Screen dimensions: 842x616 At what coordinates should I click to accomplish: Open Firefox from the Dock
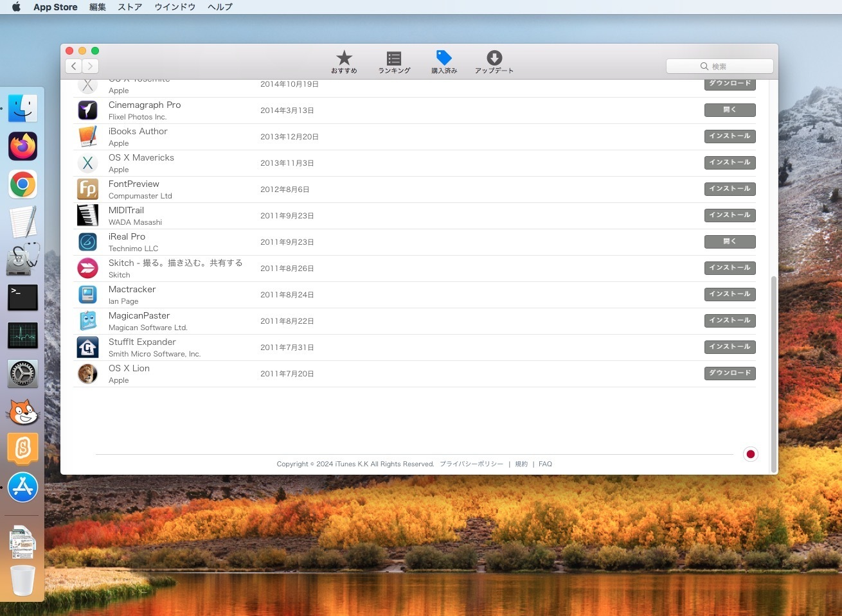coord(23,146)
